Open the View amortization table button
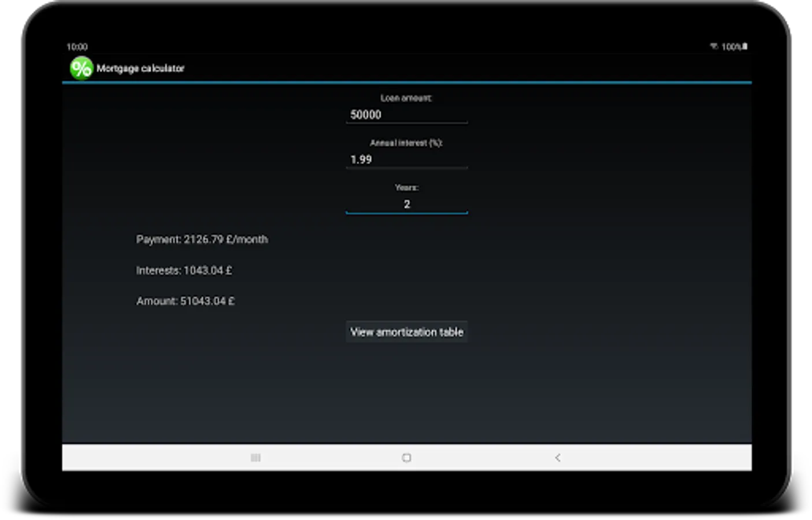The height and width of the screenshot is (520, 812). tap(407, 332)
